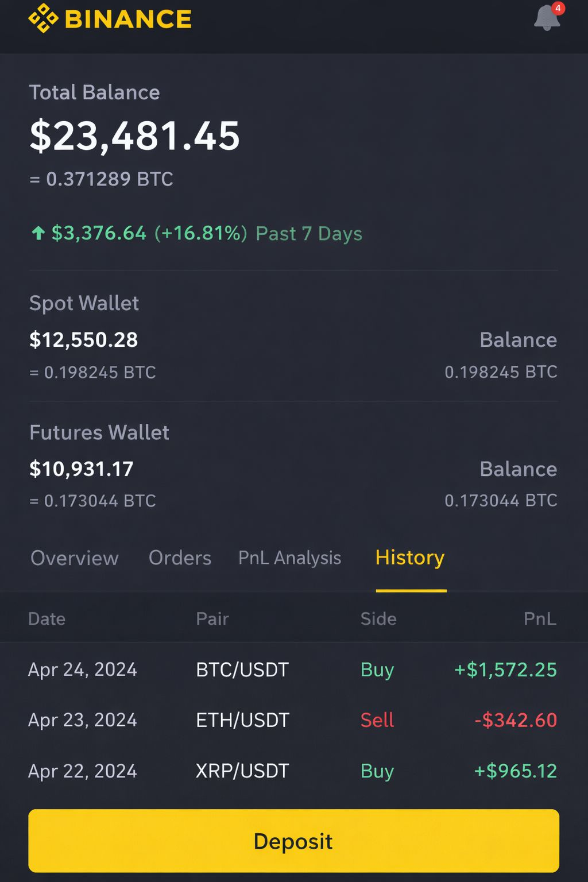Tap the Past 7 Days change label

click(x=309, y=234)
